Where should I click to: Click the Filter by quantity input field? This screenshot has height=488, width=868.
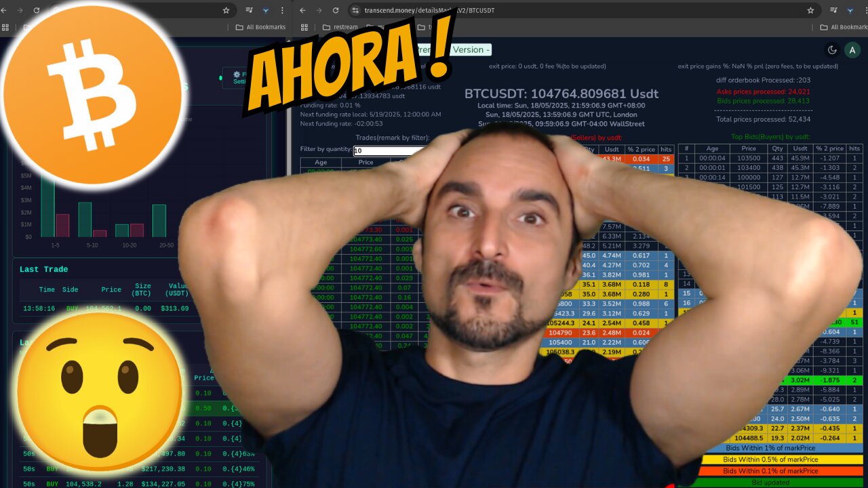(389, 150)
